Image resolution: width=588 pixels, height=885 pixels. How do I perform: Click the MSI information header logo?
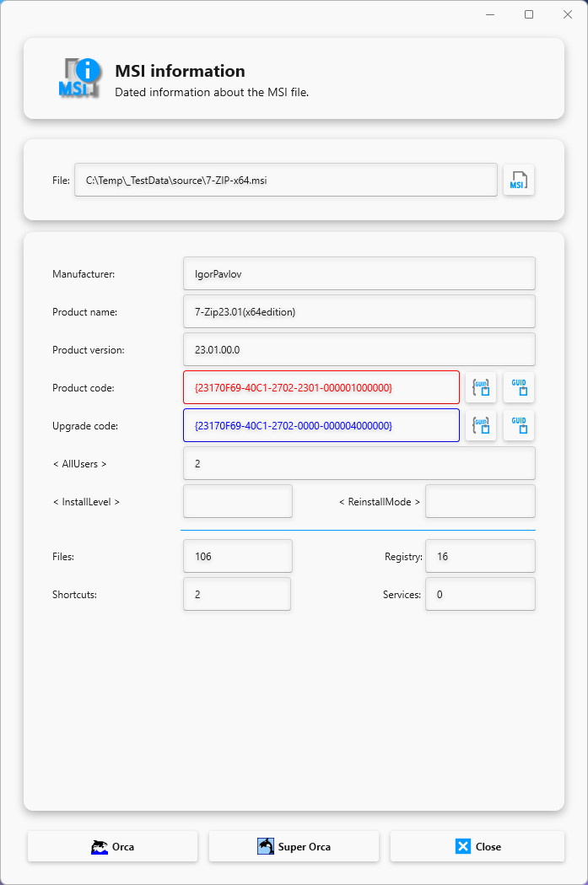click(x=79, y=78)
